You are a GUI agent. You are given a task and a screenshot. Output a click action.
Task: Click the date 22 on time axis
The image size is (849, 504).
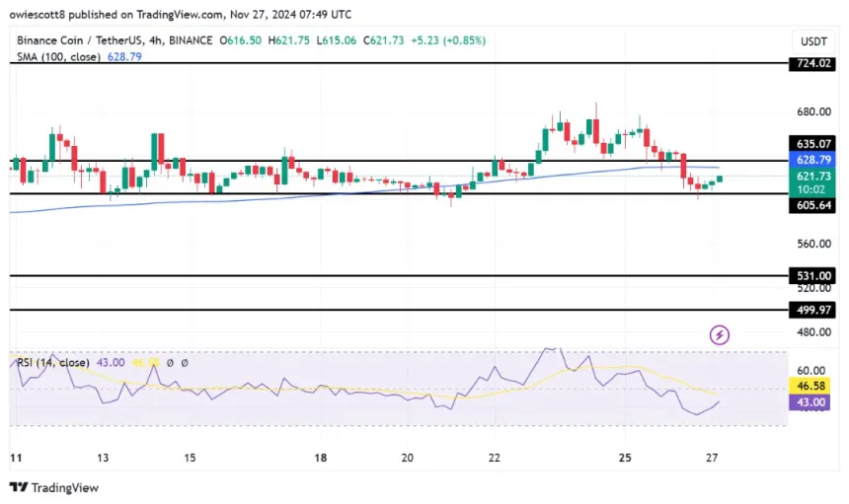click(x=495, y=459)
